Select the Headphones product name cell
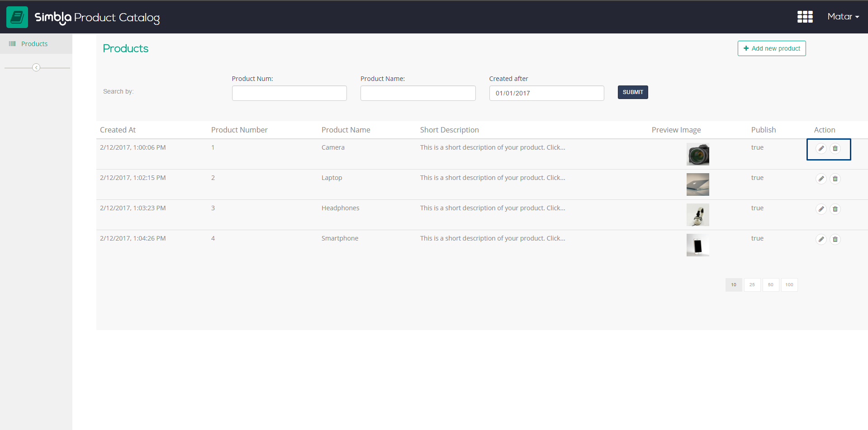 [x=340, y=208]
